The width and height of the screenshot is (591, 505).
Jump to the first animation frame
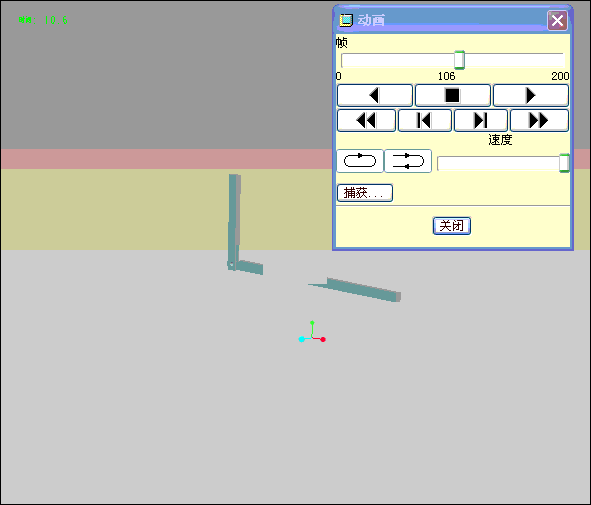pyautogui.click(x=424, y=121)
